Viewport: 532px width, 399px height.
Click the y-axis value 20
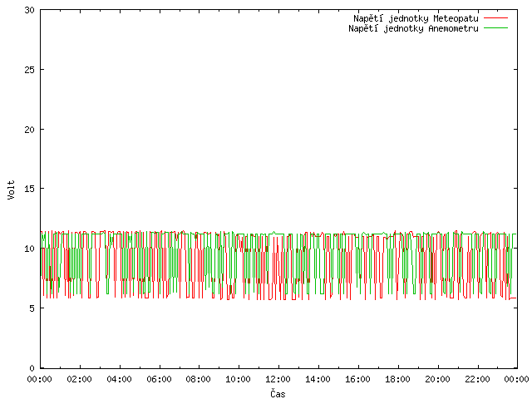pyautogui.click(x=30, y=130)
